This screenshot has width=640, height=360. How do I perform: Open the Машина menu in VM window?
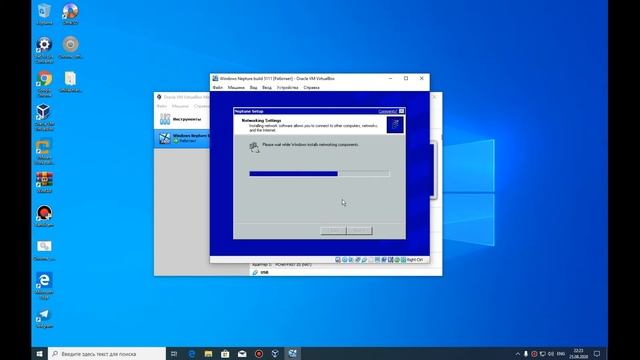(x=236, y=87)
